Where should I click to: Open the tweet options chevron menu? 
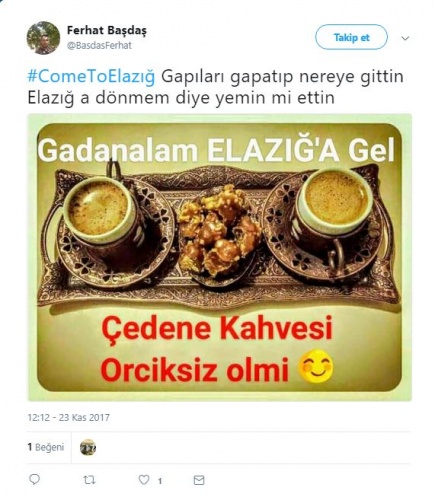tap(405, 38)
